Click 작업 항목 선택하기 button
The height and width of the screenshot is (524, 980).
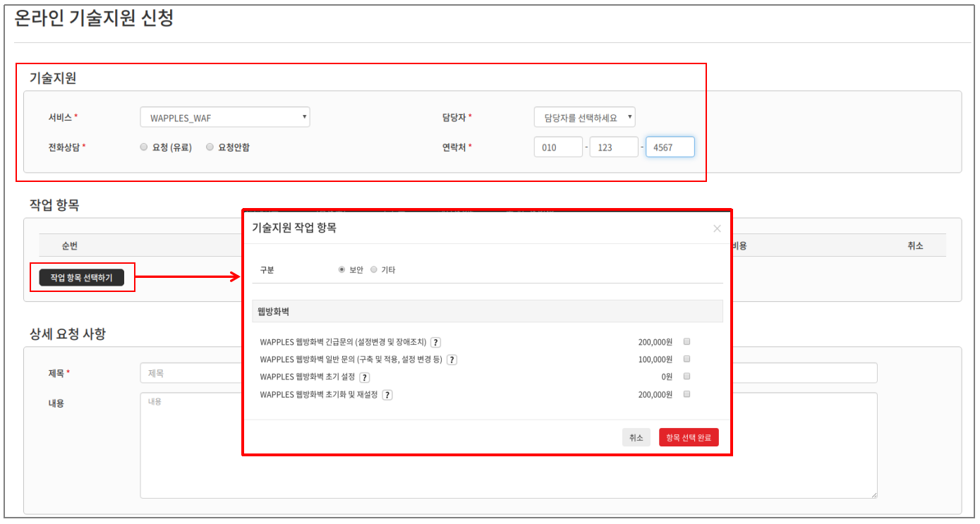coord(81,278)
